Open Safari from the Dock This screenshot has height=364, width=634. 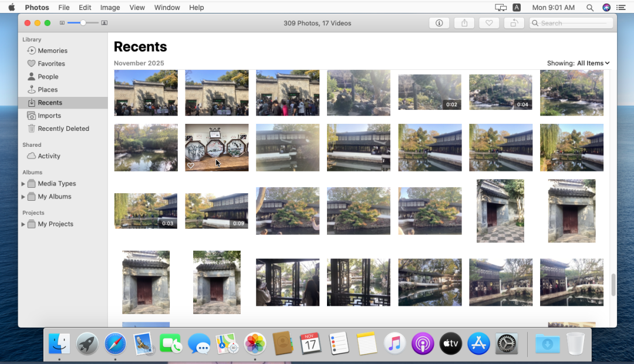(115, 344)
